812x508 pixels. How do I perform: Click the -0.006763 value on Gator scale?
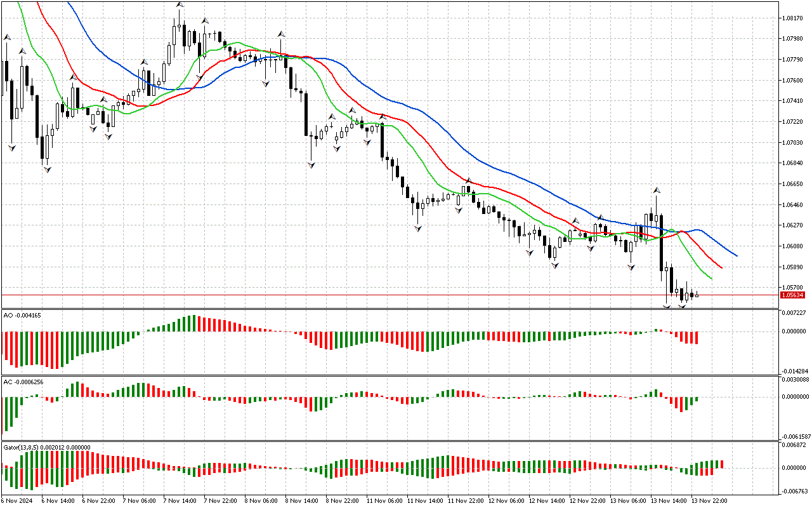tap(795, 491)
